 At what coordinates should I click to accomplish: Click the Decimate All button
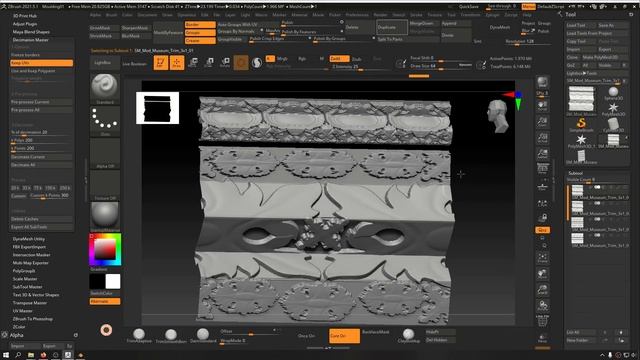tap(41, 165)
